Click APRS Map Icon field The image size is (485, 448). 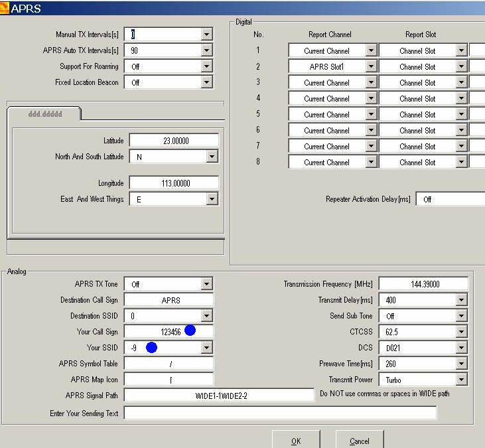[x=169, y=380]
